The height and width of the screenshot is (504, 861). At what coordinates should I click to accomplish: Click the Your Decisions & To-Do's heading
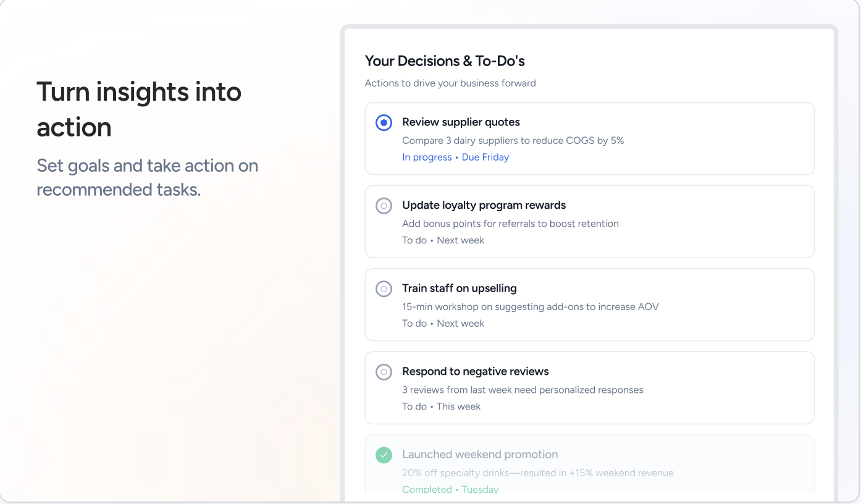click(445, 61)
